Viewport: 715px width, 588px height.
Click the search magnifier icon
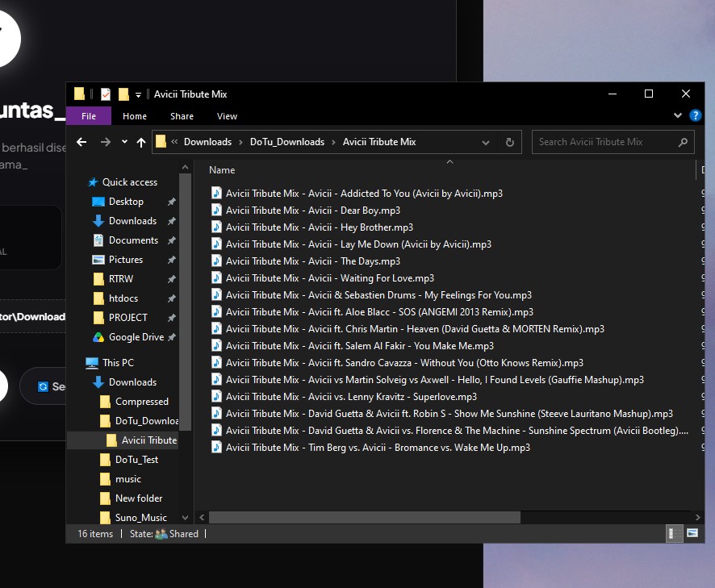point(683,142)
